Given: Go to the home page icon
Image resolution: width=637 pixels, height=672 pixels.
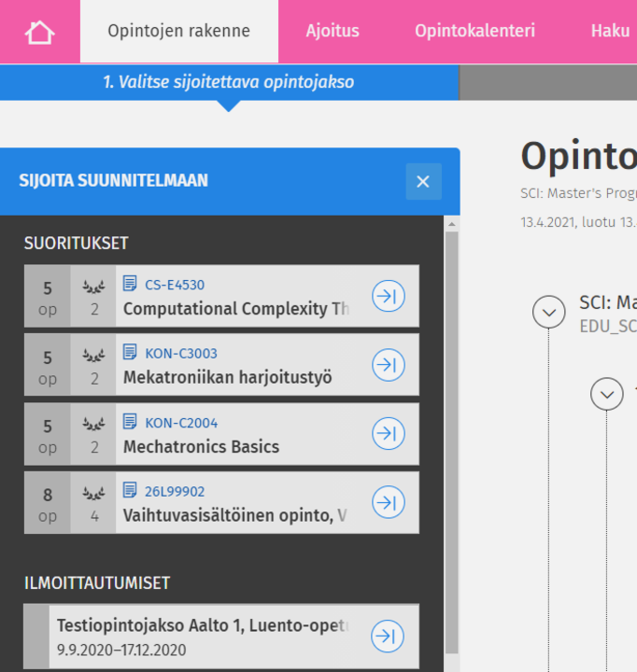Looking at the screenshot, I should point(40,32).
